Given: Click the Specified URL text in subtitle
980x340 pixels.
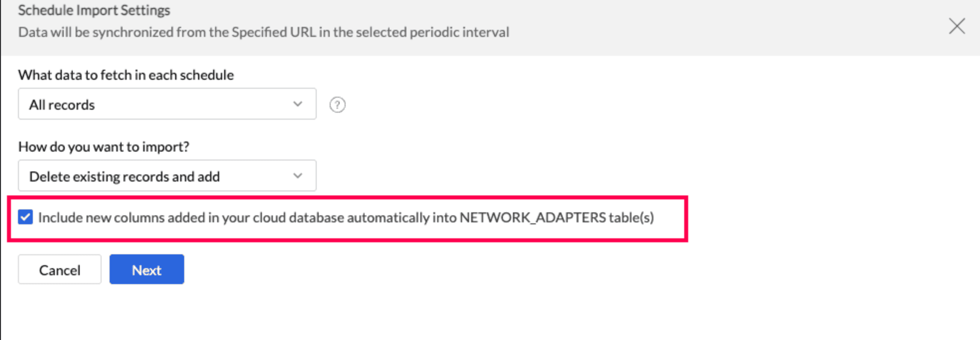Looking at the screenshot, I should [x=273, y=32].
